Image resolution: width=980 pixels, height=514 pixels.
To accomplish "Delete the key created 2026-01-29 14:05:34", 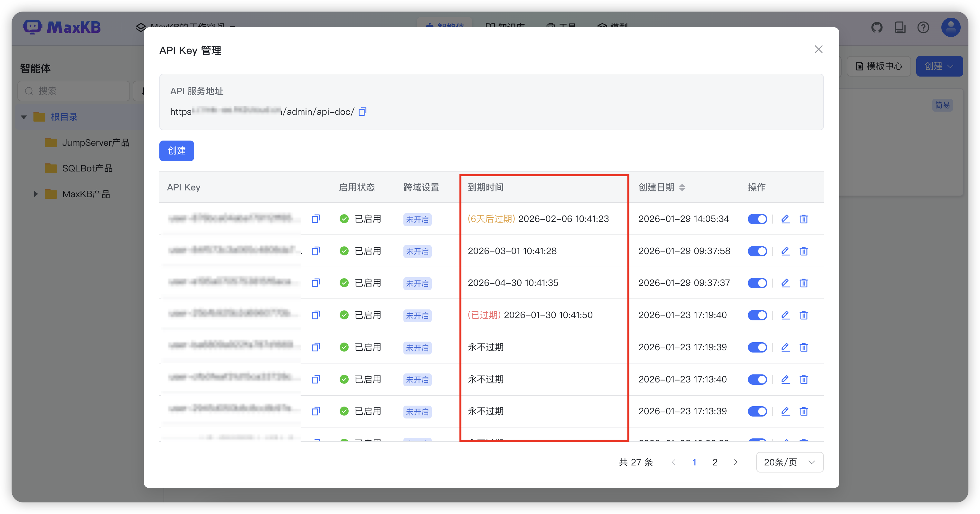I will click(x=804, y=219).
